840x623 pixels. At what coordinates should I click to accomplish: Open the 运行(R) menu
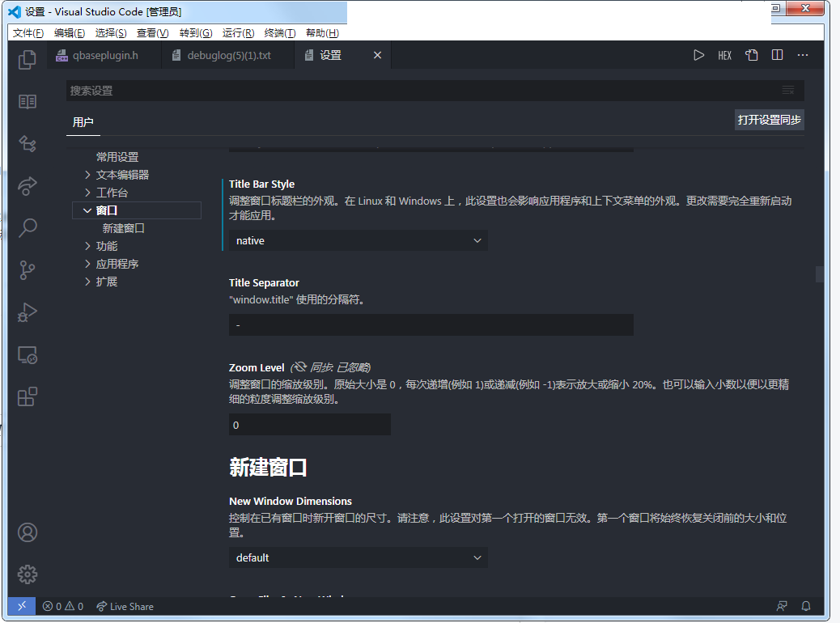click(238, 33)
